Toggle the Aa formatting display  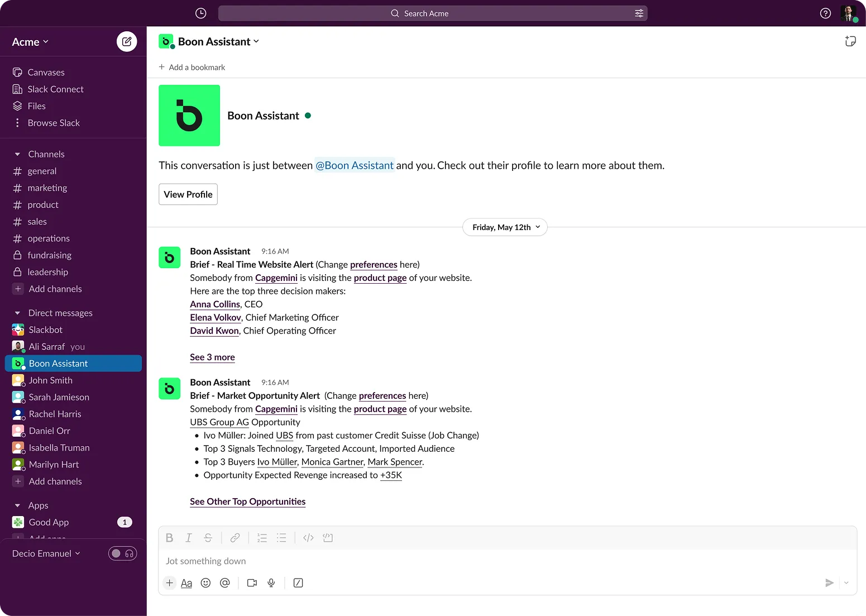point(186,583)
